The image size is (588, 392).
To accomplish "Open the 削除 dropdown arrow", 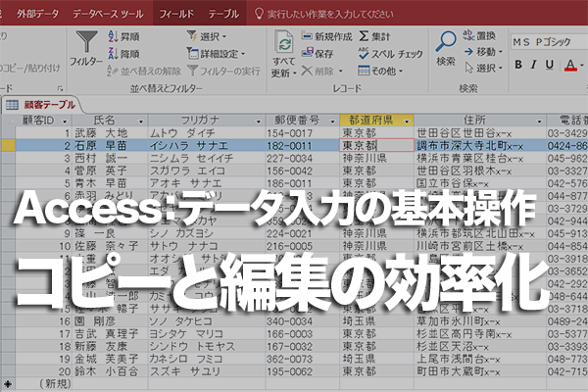I will [340, 71].
